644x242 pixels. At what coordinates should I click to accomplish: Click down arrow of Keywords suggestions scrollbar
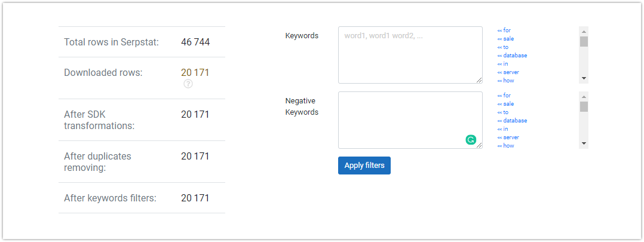pos(584,78)
